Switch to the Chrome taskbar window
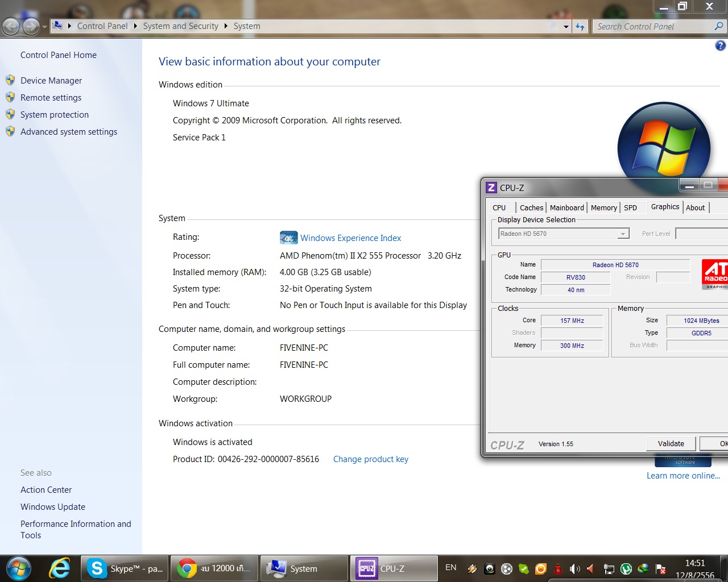This screenshot has height=582, width=728. 214,568
